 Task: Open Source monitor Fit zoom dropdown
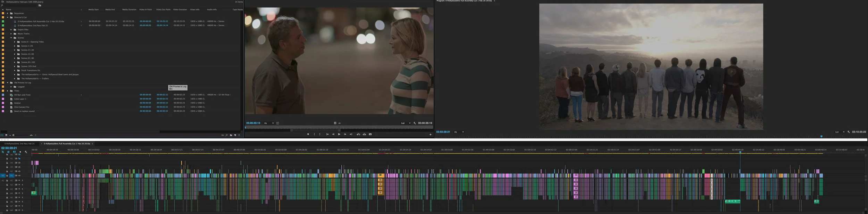coord(269,123)
